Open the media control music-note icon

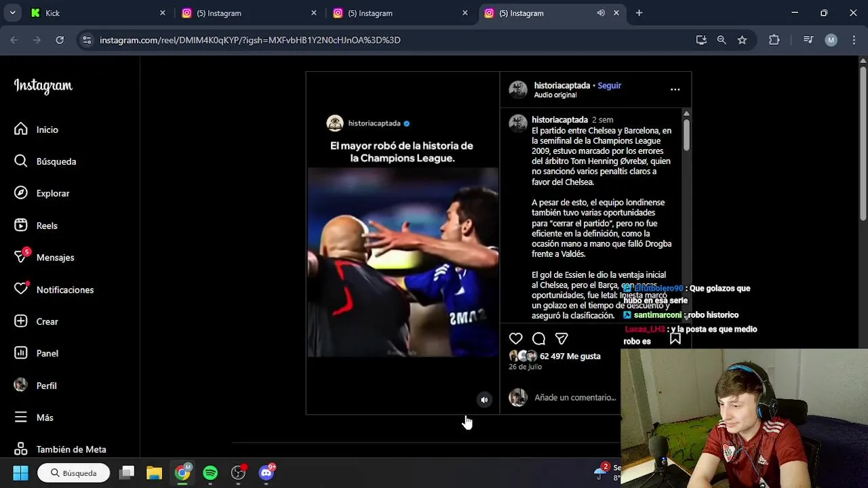pos(808,40)
